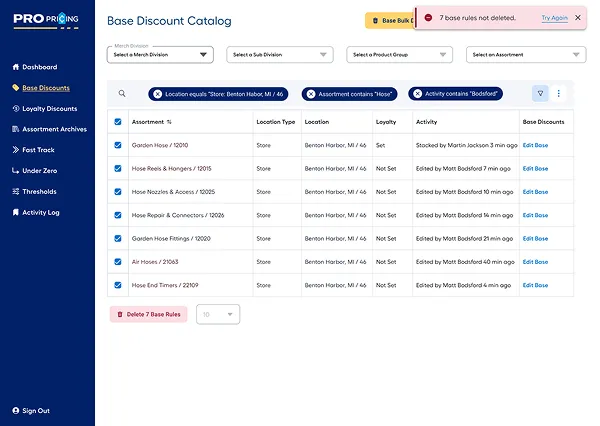Click the Try Again link
Viewport: 600px width, 426px height.
click(x=554, y=18)
